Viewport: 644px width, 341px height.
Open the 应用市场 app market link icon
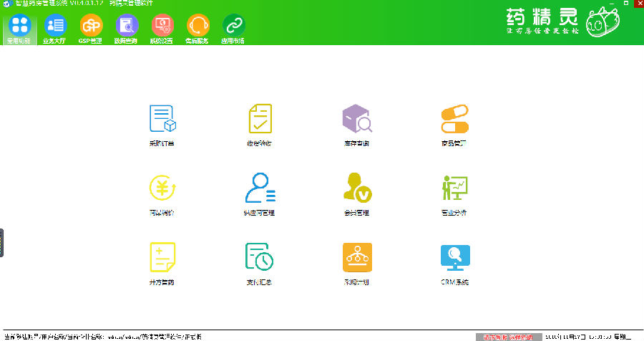[233, 27]
